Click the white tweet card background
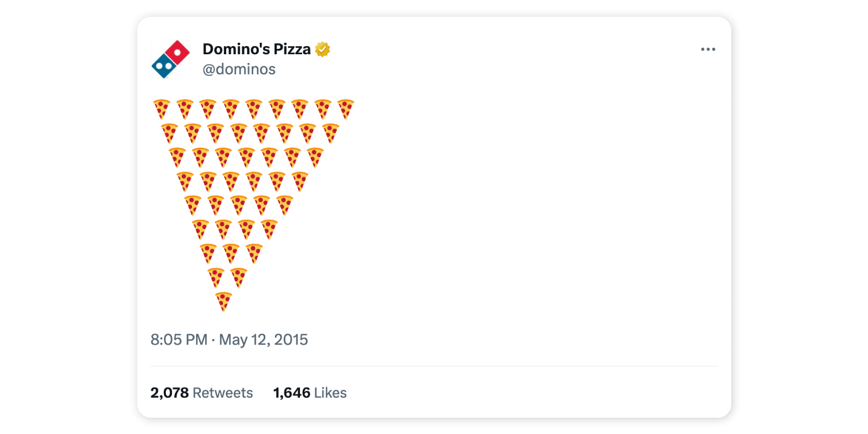The width and height of the screenshot is (868, 434). click(542, 217)
